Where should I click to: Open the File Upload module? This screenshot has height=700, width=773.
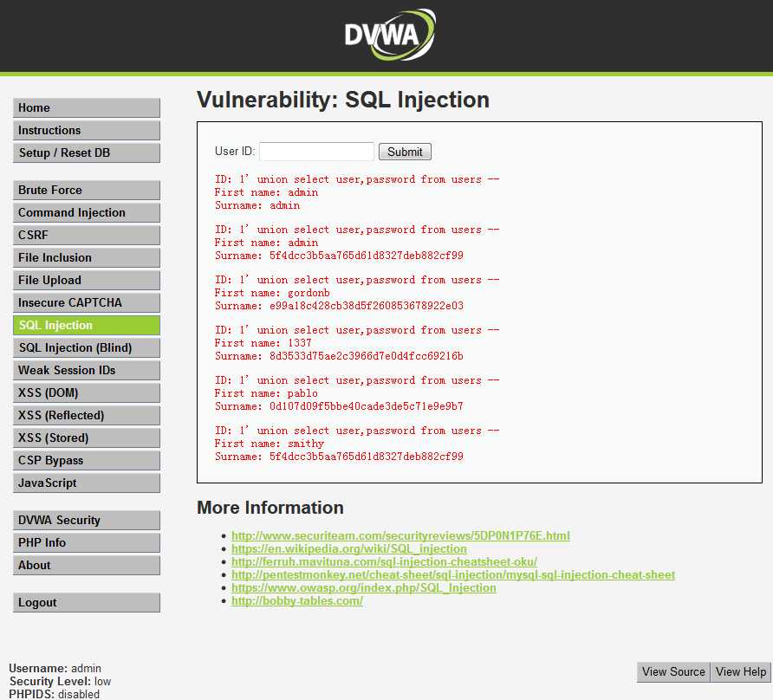[87, 280]
